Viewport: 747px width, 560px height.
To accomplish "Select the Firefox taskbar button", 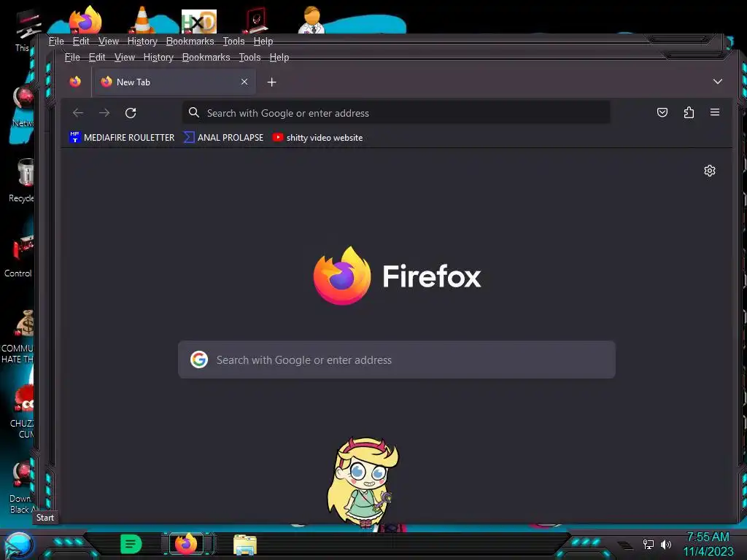I will coord(186,544).
